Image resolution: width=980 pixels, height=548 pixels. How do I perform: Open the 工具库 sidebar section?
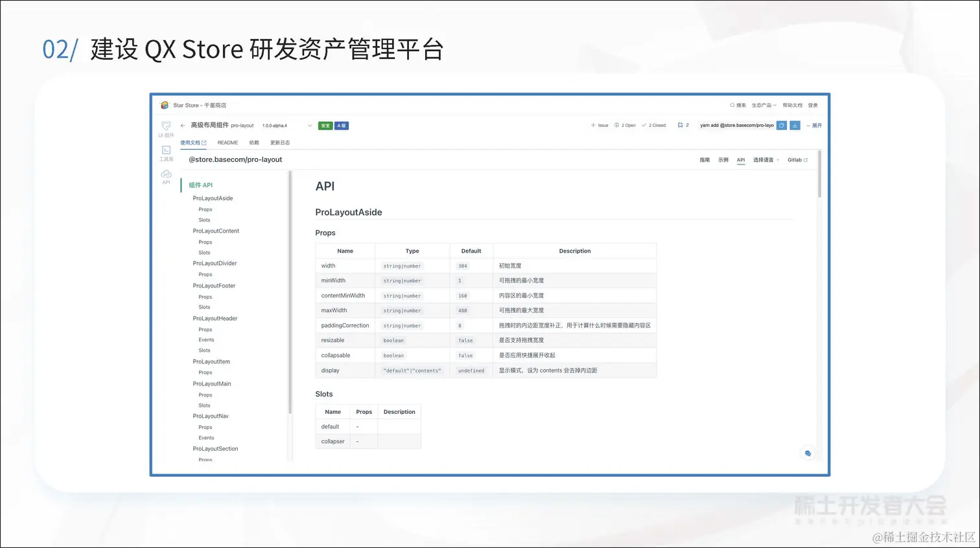[166, 153]
